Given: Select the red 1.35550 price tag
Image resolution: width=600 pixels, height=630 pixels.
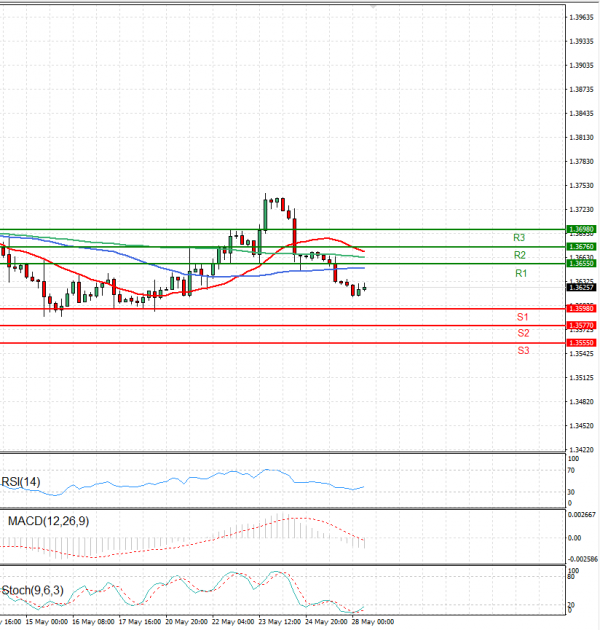Looking at the screenshot, I should tap(581, 343).
